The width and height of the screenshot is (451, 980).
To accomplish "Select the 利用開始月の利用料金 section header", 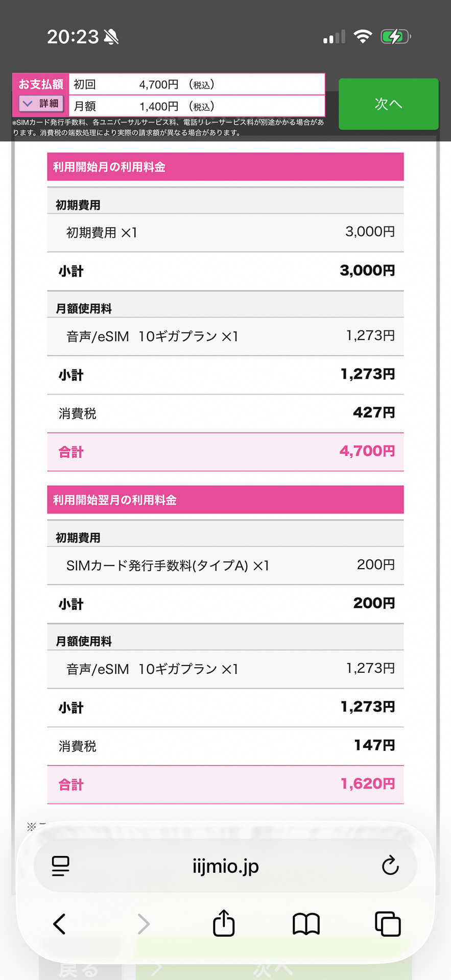I will [x=225, y=167].
